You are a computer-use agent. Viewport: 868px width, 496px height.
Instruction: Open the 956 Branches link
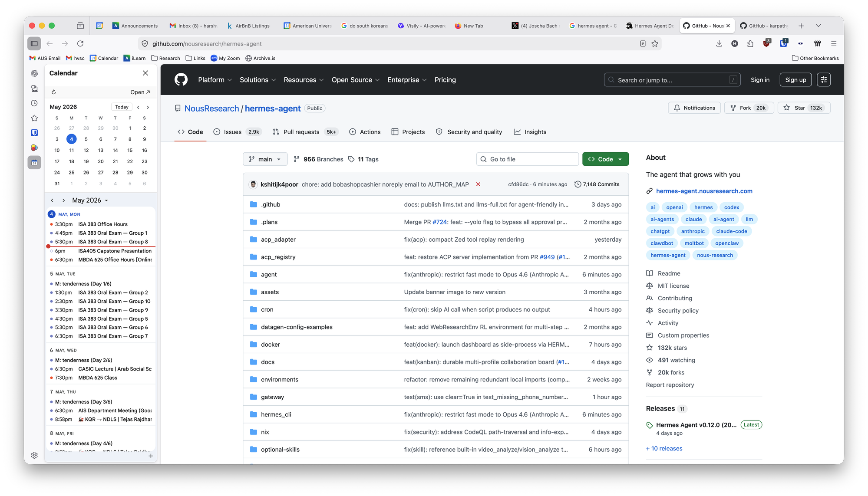(x=318, y=159)
